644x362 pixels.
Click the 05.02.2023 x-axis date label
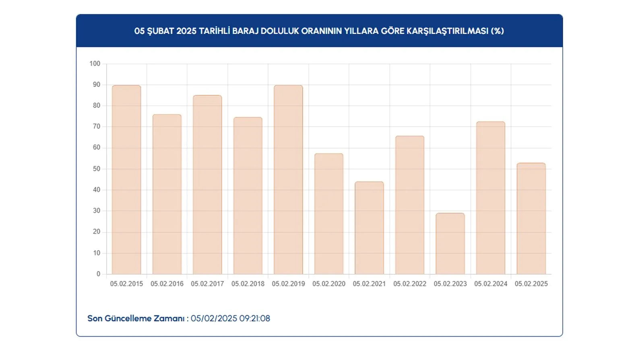[x=450, y=284]
